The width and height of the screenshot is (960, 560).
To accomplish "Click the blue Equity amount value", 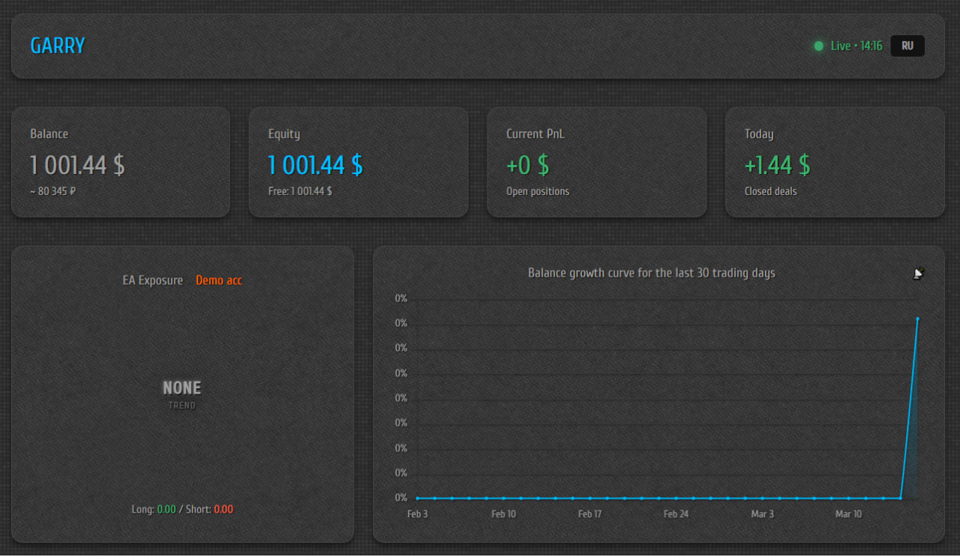I will click(x=315, y=165).
